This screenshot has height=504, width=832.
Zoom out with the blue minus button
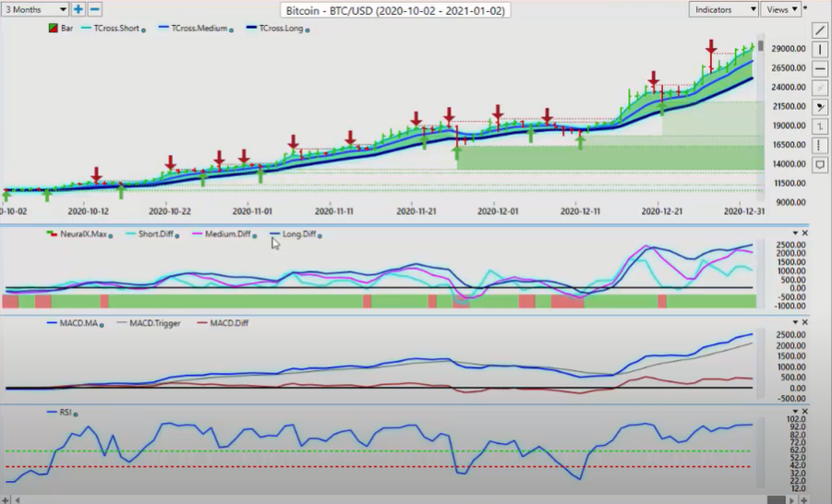click(x=95, y=9)
